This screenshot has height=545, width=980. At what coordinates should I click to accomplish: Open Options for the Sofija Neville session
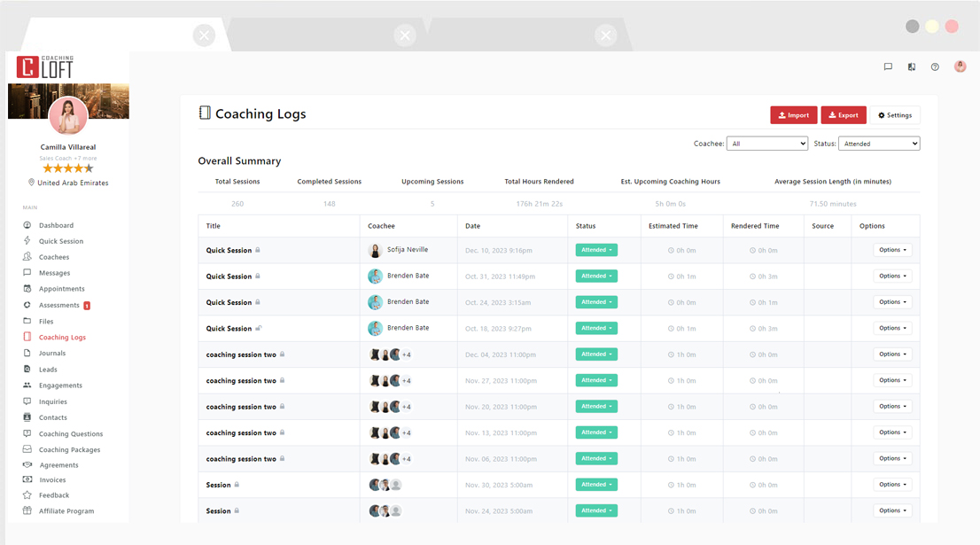click(892, 250)
